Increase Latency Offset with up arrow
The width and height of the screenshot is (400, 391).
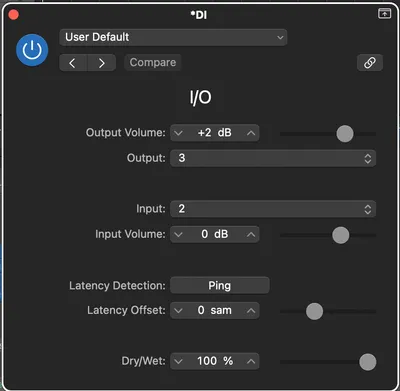[x=251, y=311]
